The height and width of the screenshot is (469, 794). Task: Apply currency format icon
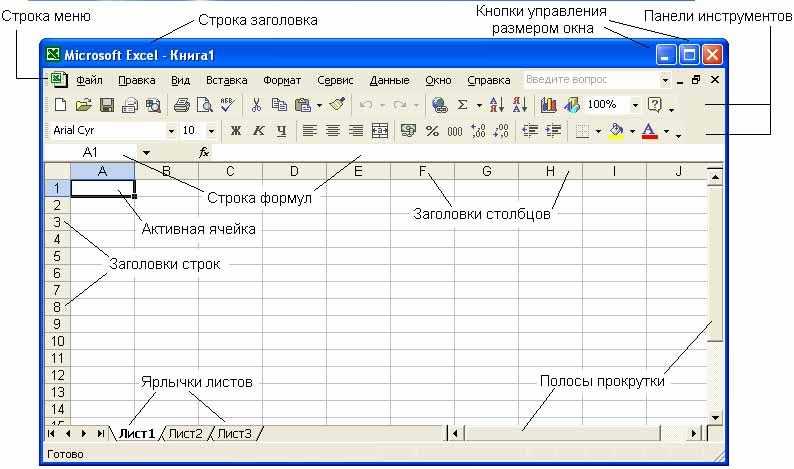[408, 131]
